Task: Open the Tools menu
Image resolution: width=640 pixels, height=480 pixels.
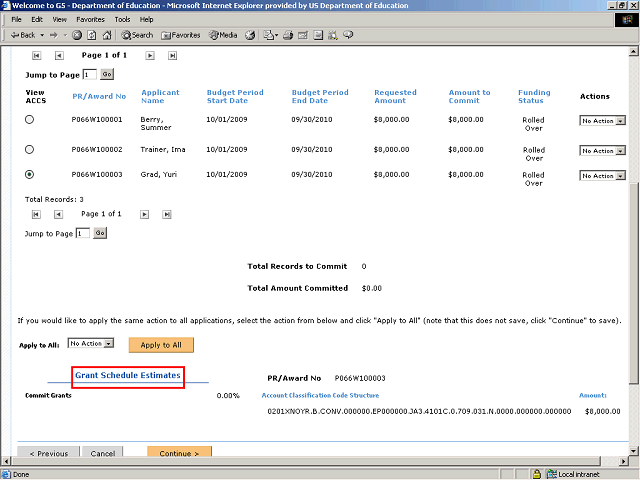Action: coord(122,19)
